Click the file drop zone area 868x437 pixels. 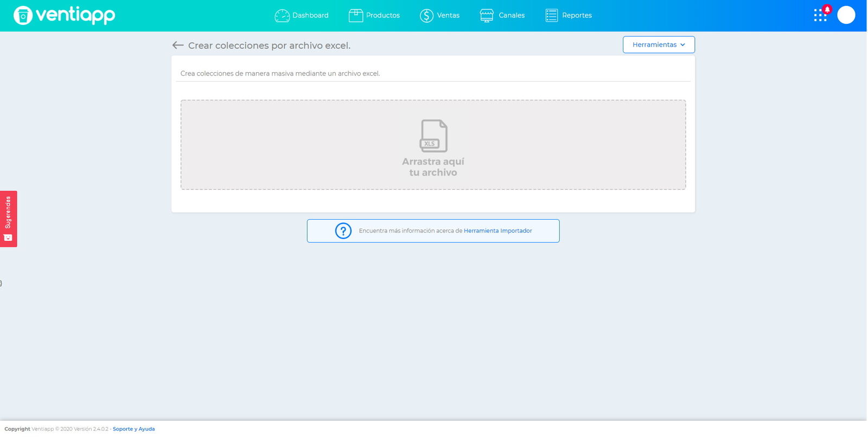tap(433, 145)
